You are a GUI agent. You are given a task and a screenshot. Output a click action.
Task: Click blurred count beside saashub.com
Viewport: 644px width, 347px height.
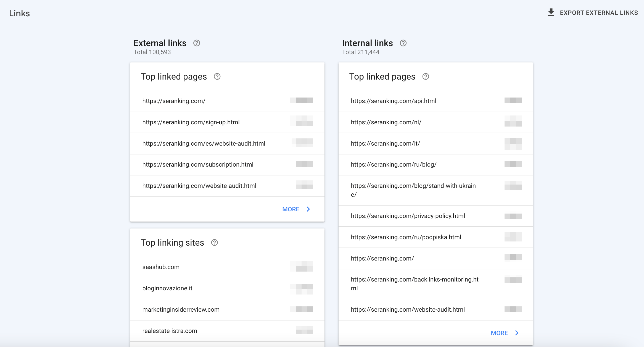coord(302,267)
